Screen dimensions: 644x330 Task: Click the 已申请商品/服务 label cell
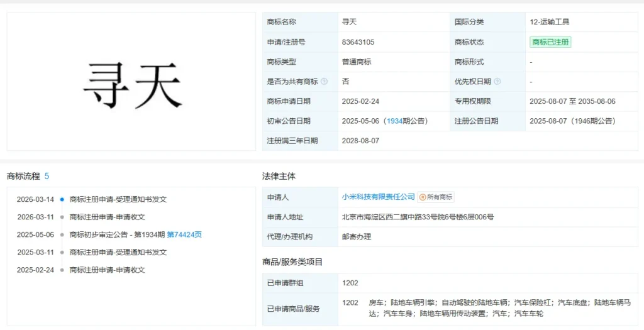[x=300, y=309]
